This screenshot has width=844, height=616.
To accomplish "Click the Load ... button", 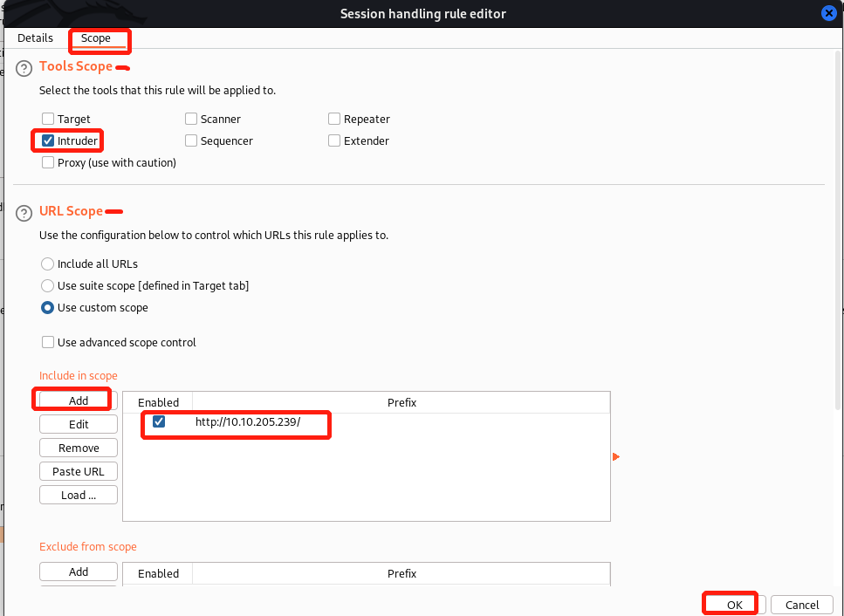I will 79,495.
